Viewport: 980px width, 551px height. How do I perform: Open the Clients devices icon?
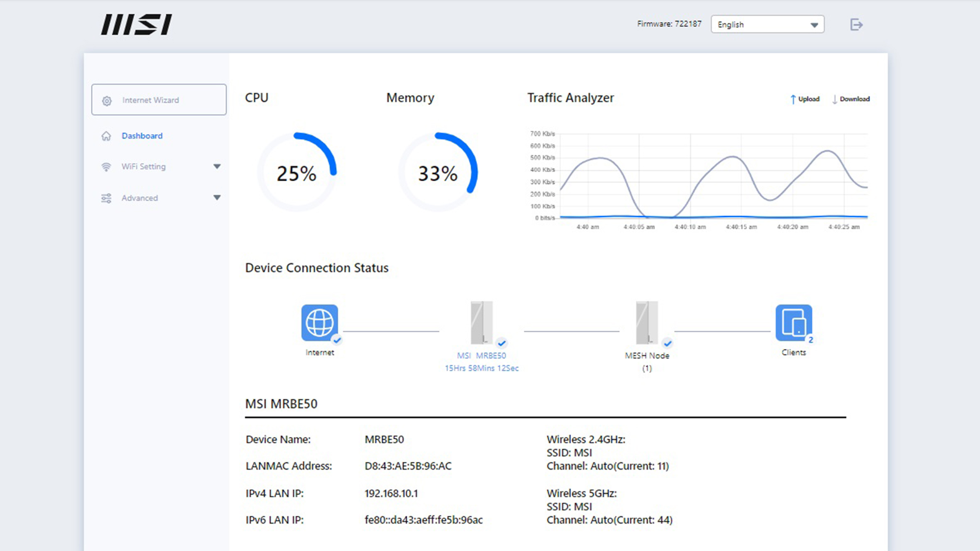[x=793, y=322]
